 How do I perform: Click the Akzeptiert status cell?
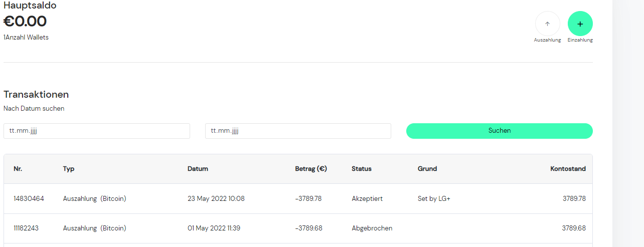pyautogui.click(x=367, y=198)
